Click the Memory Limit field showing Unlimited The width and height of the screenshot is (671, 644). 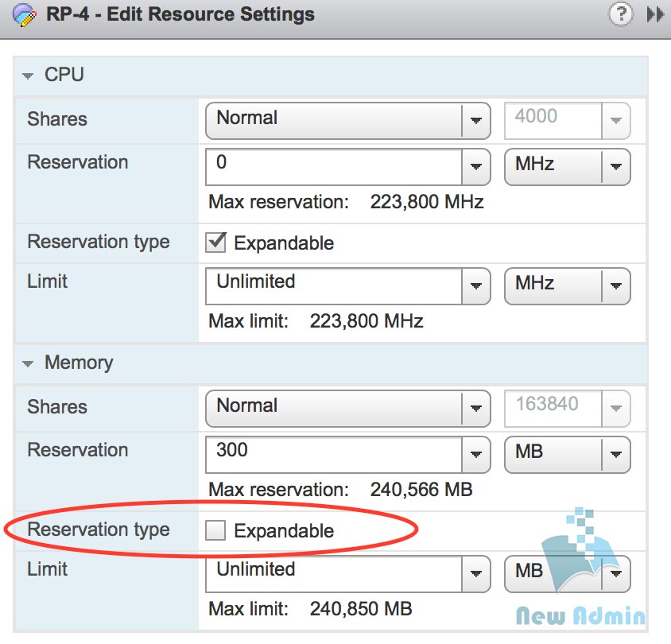coord(334,572)
